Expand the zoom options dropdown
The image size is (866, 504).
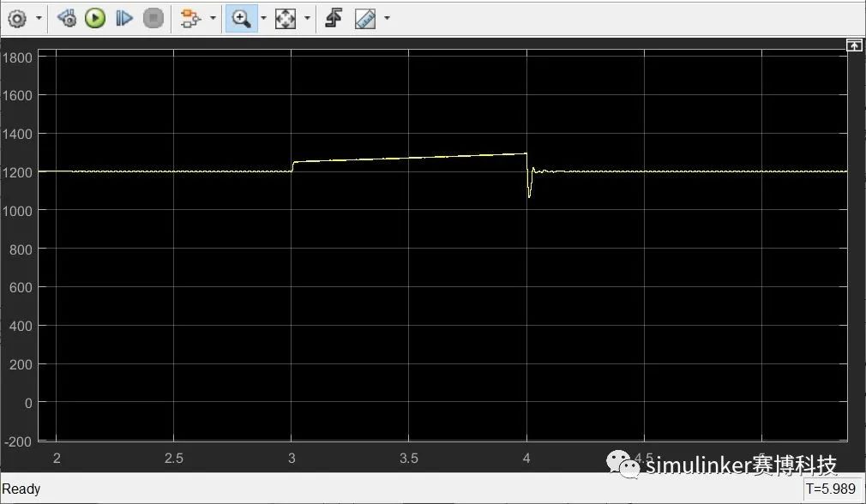pyautogui.click(x=262, y=18)
